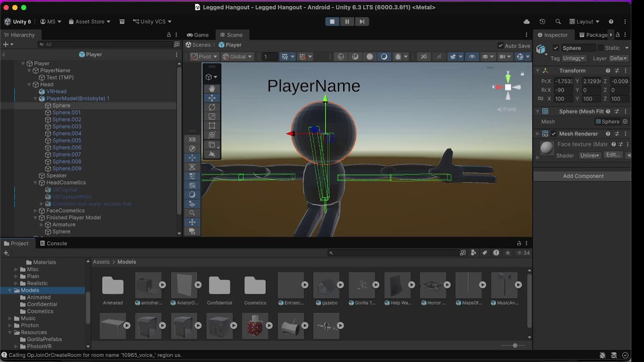Open Hierarchy create plus button
The height and width of the screenshot is (362, 644).
8,44
